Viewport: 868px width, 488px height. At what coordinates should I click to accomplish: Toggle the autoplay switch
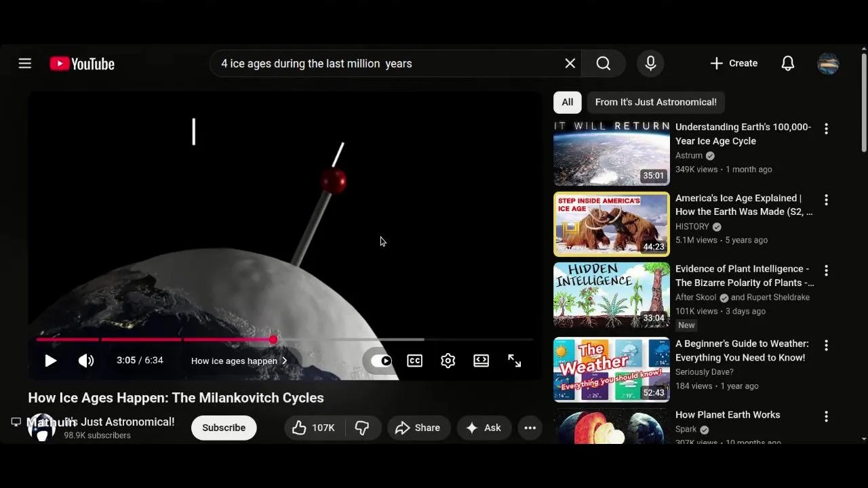pos(381,361)
